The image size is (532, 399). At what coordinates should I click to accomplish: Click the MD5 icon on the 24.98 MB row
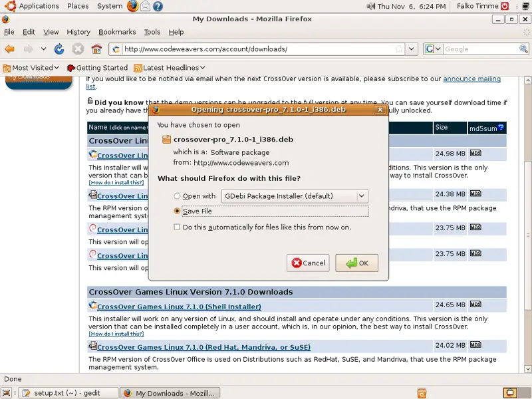tap(475, 153)
